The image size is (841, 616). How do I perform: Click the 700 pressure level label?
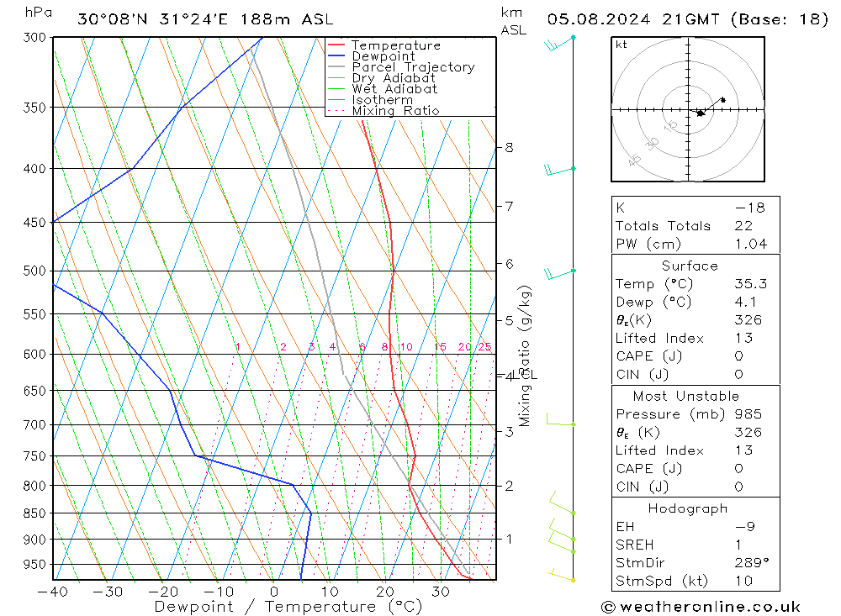click(34, 425)
